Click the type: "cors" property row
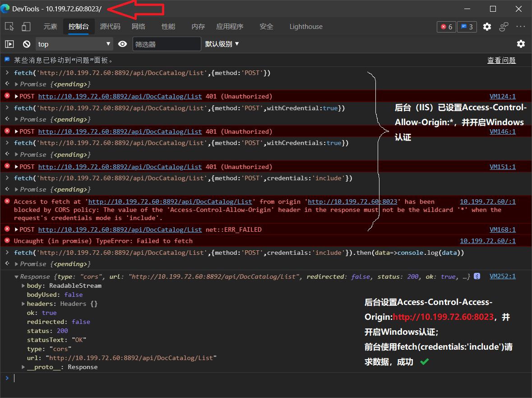 click(x=49, y=349)
